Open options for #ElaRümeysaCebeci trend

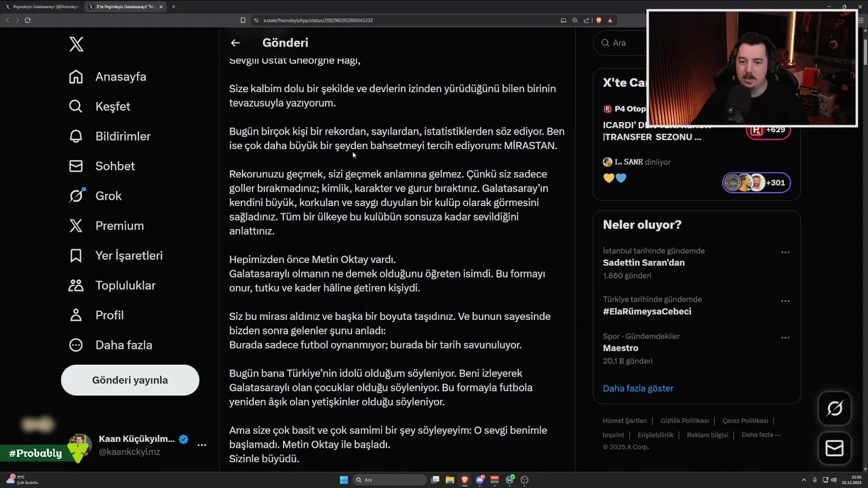click(x=785, y=301)
